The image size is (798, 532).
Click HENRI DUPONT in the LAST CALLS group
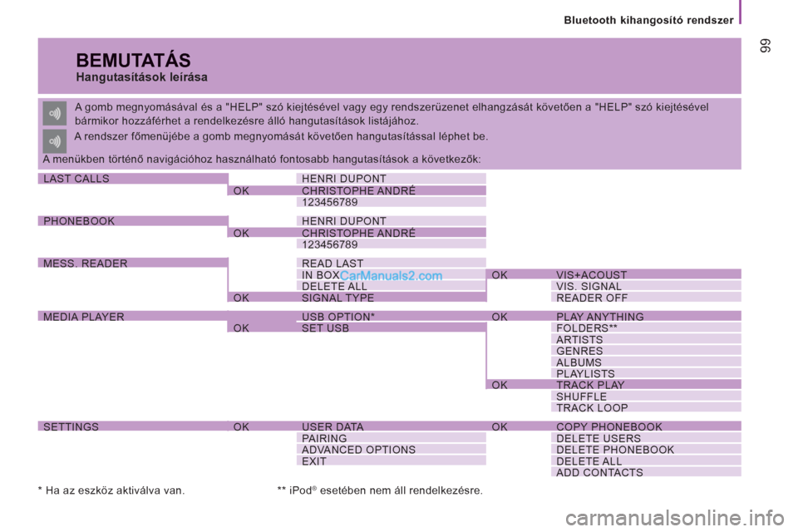[x=391, y=179]
